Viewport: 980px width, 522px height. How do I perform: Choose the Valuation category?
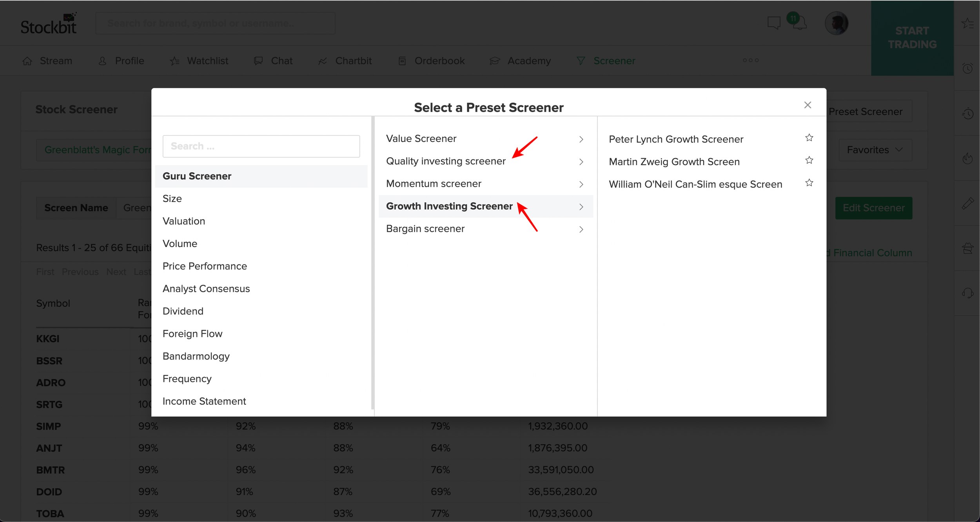(261, 221)
